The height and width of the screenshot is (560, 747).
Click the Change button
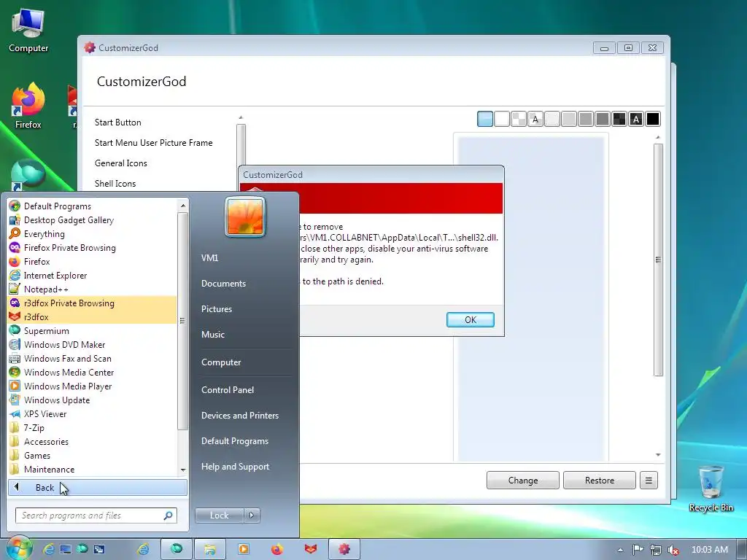[522, 481]
